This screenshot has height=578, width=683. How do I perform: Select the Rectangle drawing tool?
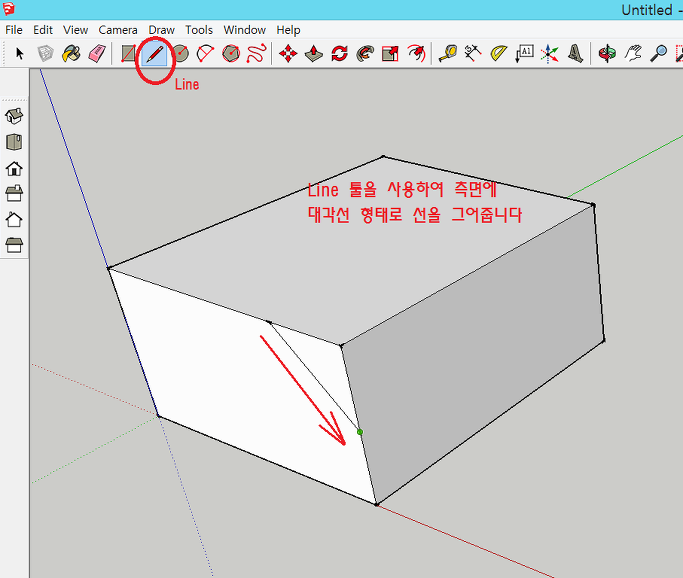tap(128, 54)
